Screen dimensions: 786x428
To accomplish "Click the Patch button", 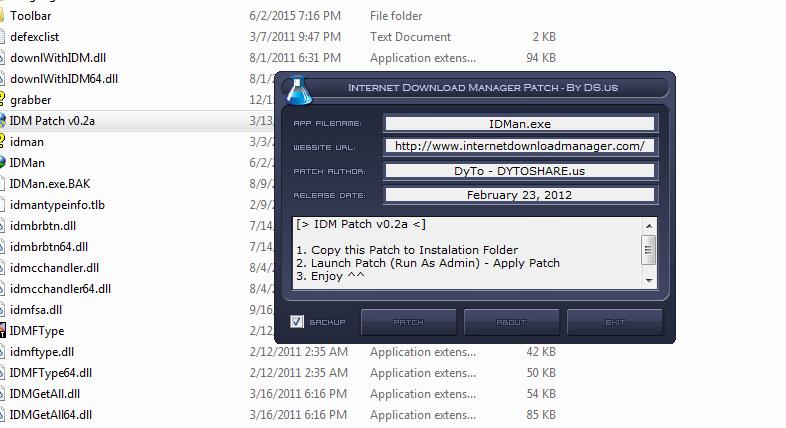I will [x=409, y=322].
